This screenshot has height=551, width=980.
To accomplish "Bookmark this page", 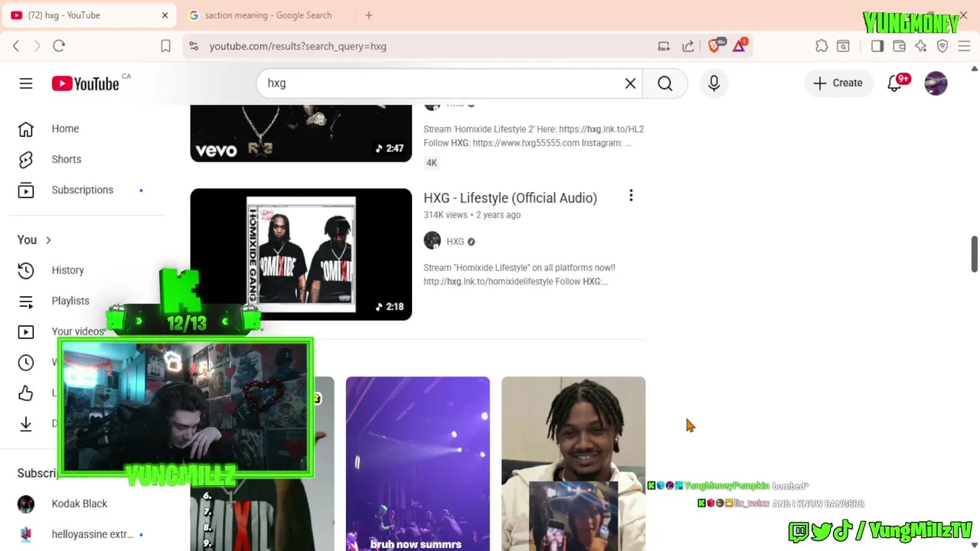I will click(165, 46).
